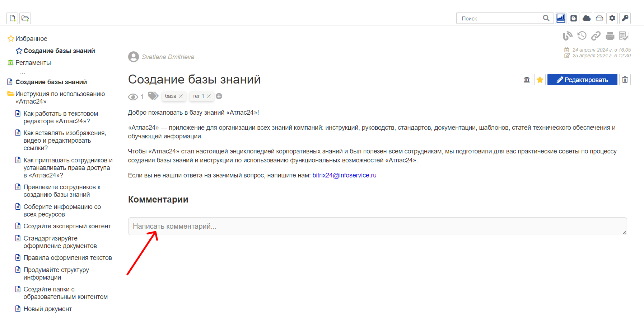
Task: Open «Стандартизируйте оформление документов» document
Action: point(60,242)
